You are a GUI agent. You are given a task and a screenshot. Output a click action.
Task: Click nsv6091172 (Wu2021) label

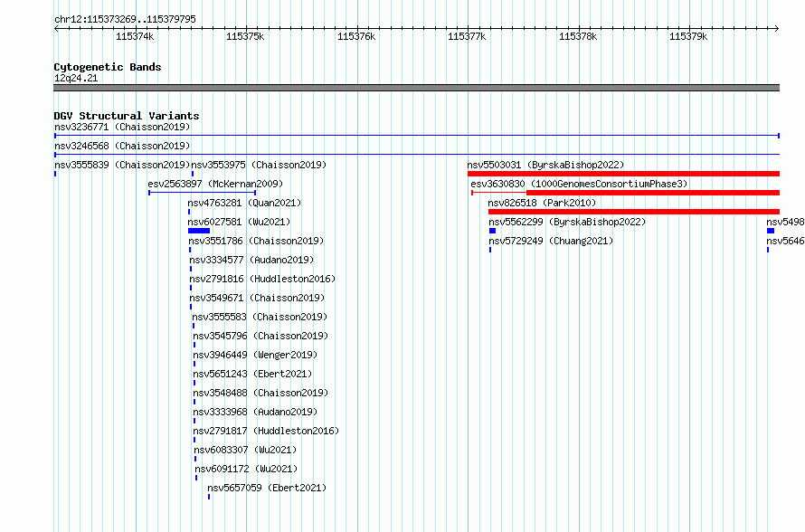pos(246,469)
